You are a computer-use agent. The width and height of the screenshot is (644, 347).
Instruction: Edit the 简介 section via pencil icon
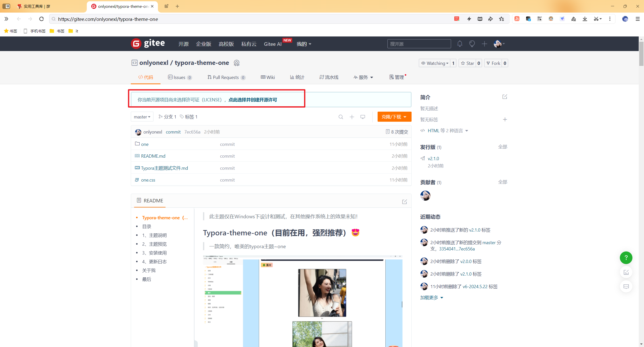[x=505, y=97]
